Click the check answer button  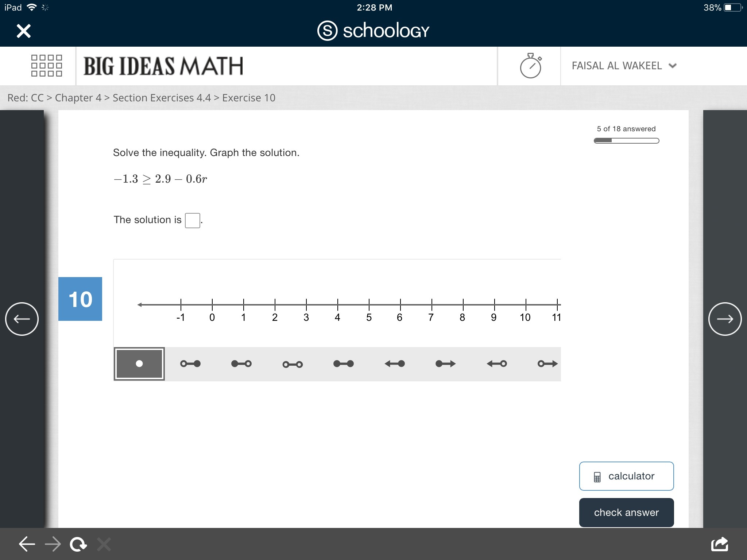tap(626, 512)
